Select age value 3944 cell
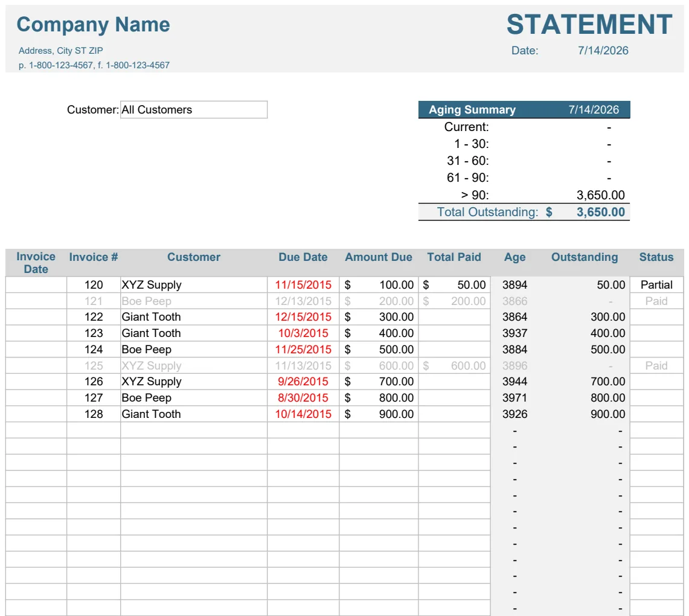Screen dimensions: 689x616 pos(514,381)
